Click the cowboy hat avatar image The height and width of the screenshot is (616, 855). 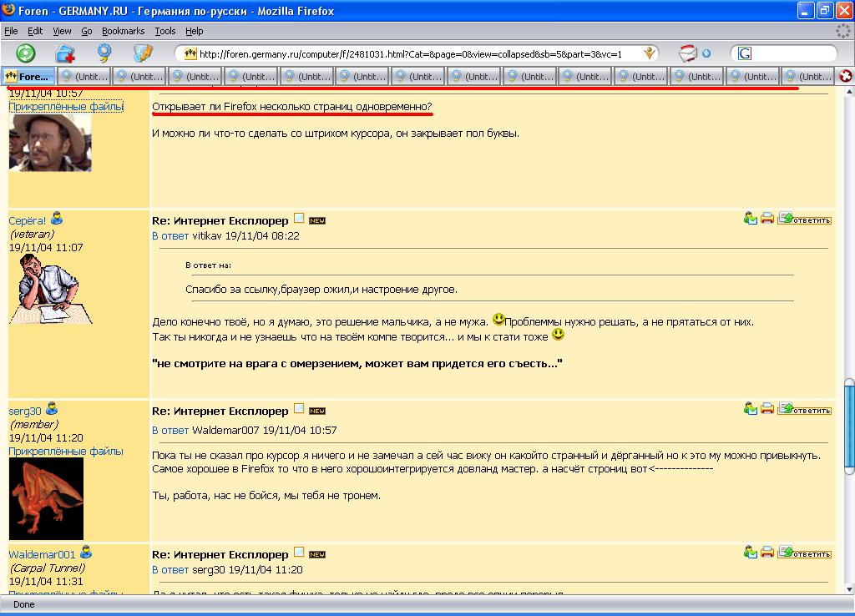pyautogui.click(x=50, y=142)
